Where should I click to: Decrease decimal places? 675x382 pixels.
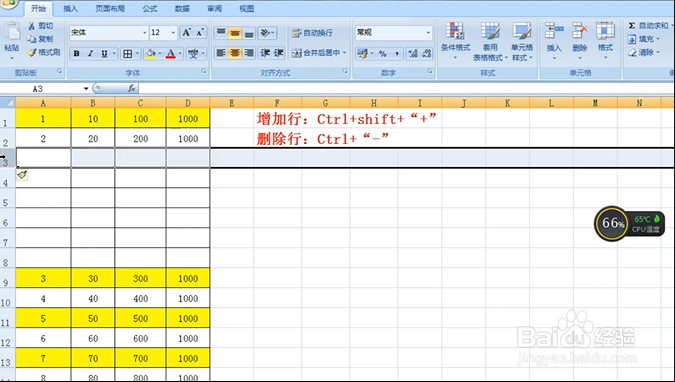(x=427, y=53)
